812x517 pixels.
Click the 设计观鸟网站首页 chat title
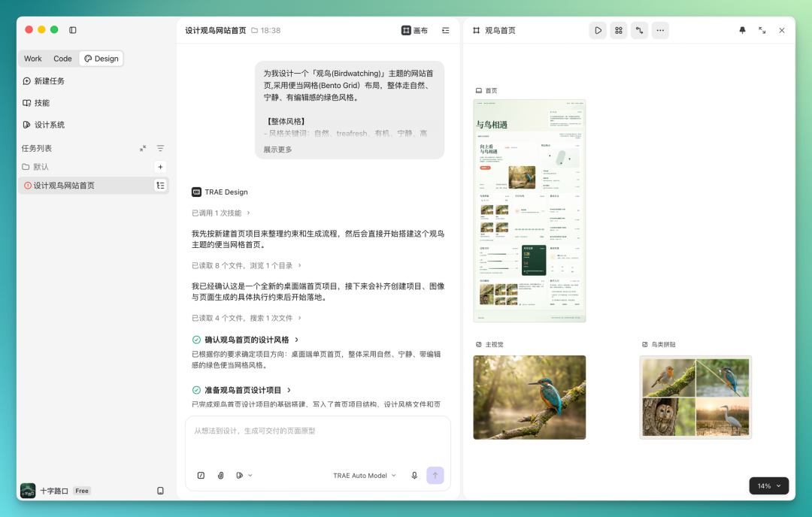(x=216, y=31)
